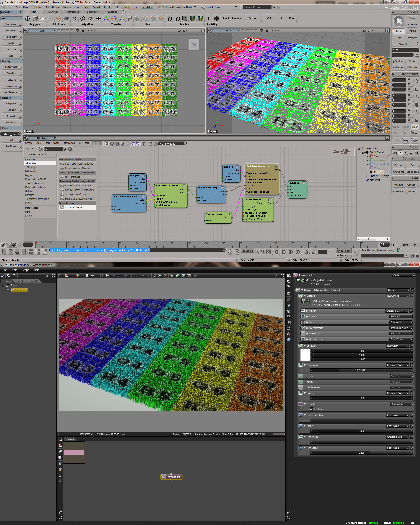
Task: Click the Freeze button in Edit panel
Action: click(x=398, y=185)
